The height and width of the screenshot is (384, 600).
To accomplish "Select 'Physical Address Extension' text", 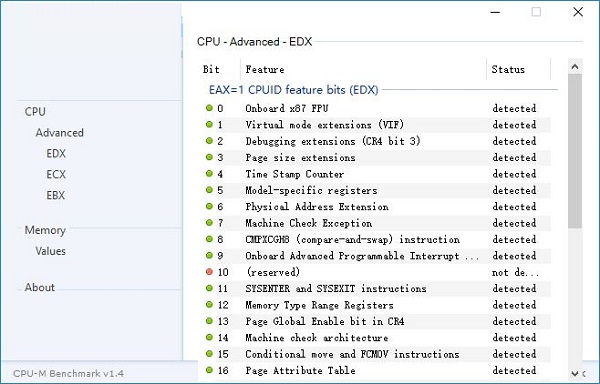I will 317,207.
